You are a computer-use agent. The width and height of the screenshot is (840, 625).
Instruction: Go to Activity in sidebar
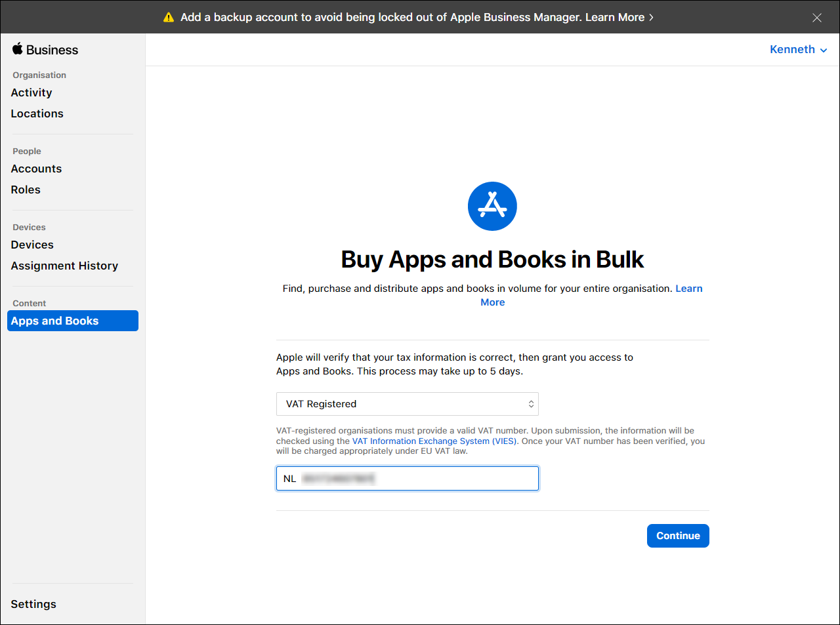tap(31, 93)
